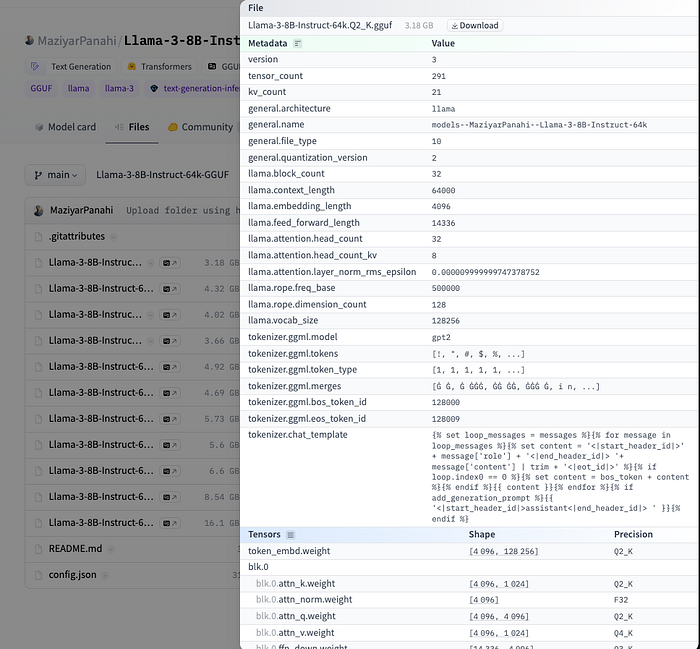Open the Llama-3-8B-Instruct-64k-GGUF breadcrumb
The image size is (700, 649).
(x=162, y=175)
